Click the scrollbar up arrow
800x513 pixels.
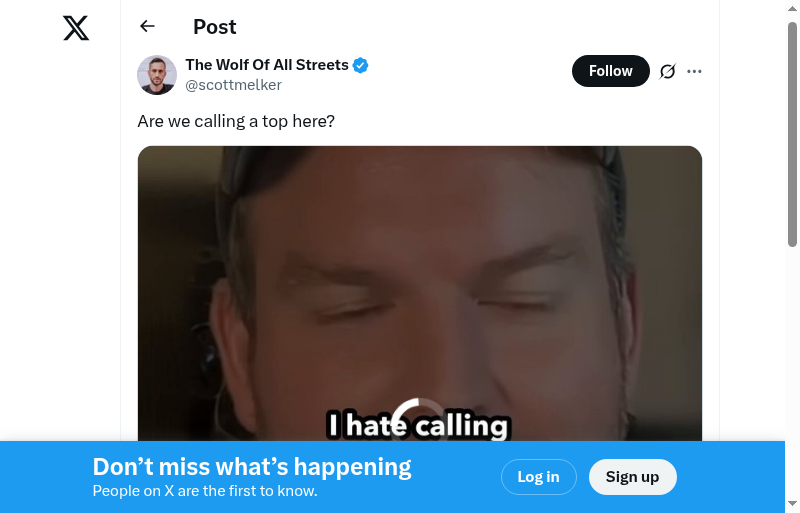[x=792, y=8]
